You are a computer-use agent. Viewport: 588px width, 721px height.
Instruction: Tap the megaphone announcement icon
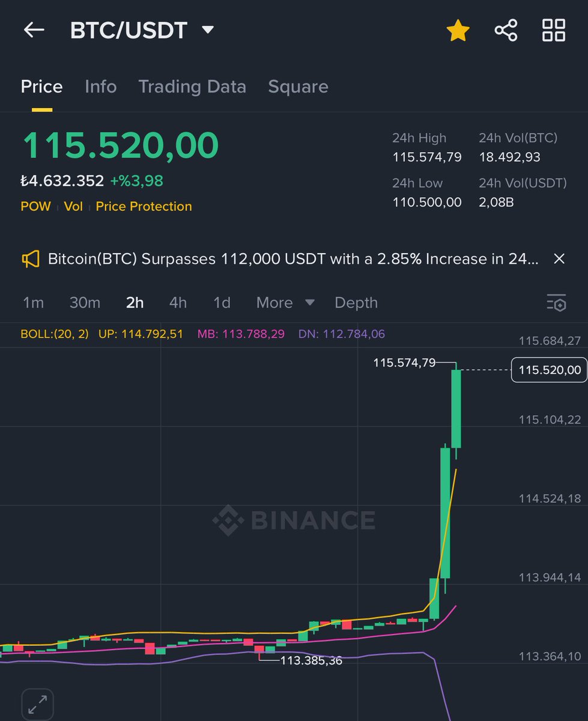pos(31,259)
